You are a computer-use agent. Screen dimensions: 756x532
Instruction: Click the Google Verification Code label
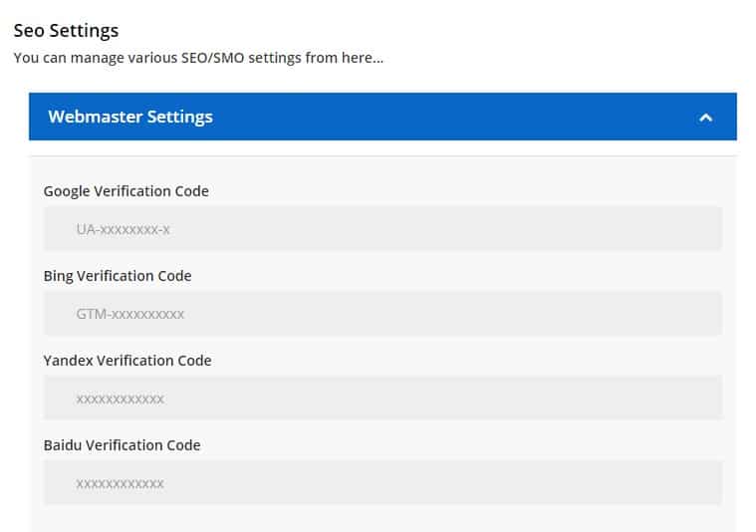(126, 191)
